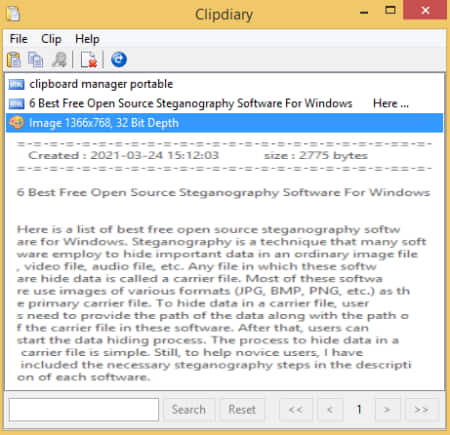The width and height of the screenshot is (450, 435).
Task: Click the search text input field
Action: (x=84, y=409)
